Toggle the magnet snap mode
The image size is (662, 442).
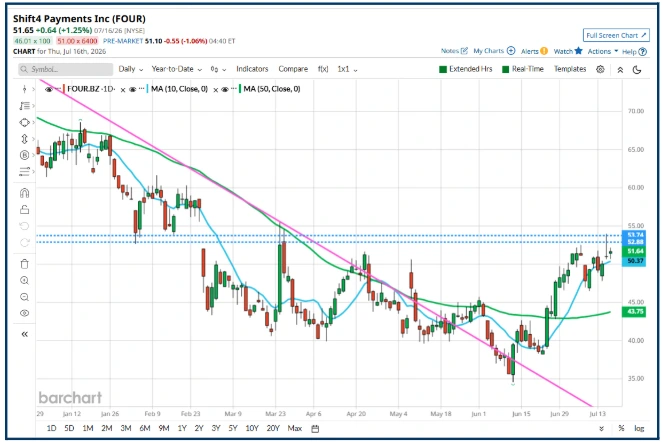(x=24, y=193)
